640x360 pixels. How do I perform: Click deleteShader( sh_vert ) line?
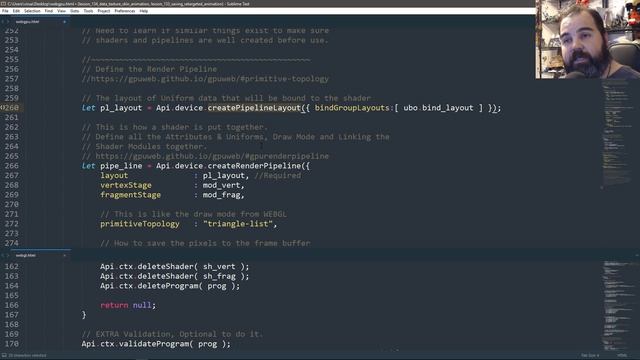point(175,267)
